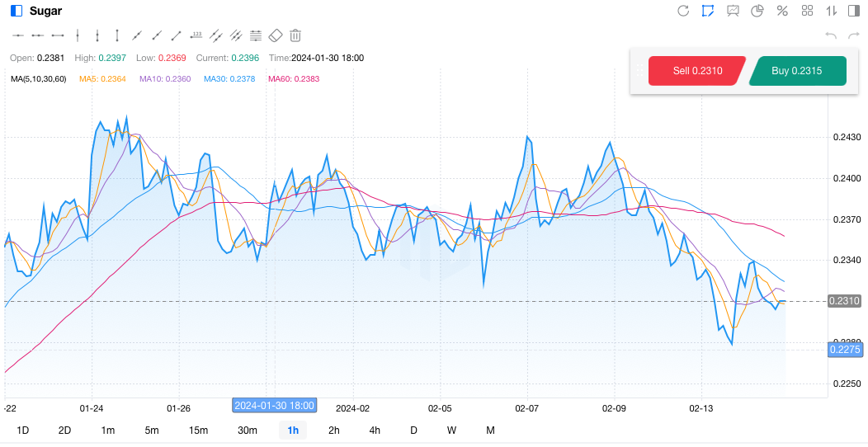Click the percent sign icon

coord(782,11)
